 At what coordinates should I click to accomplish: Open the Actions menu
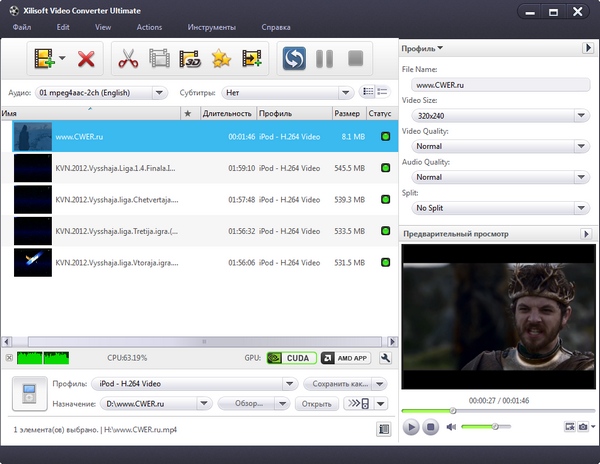pos(149,27)
